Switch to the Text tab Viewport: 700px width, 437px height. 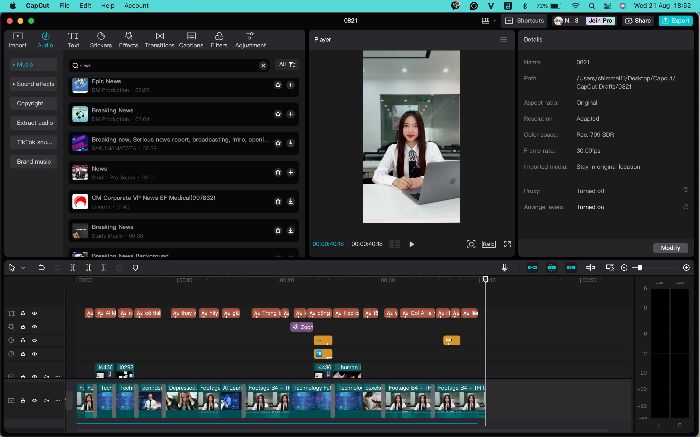click(73, 40)
